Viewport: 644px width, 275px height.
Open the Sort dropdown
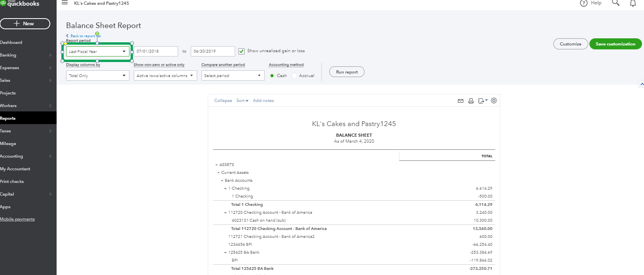242,101
